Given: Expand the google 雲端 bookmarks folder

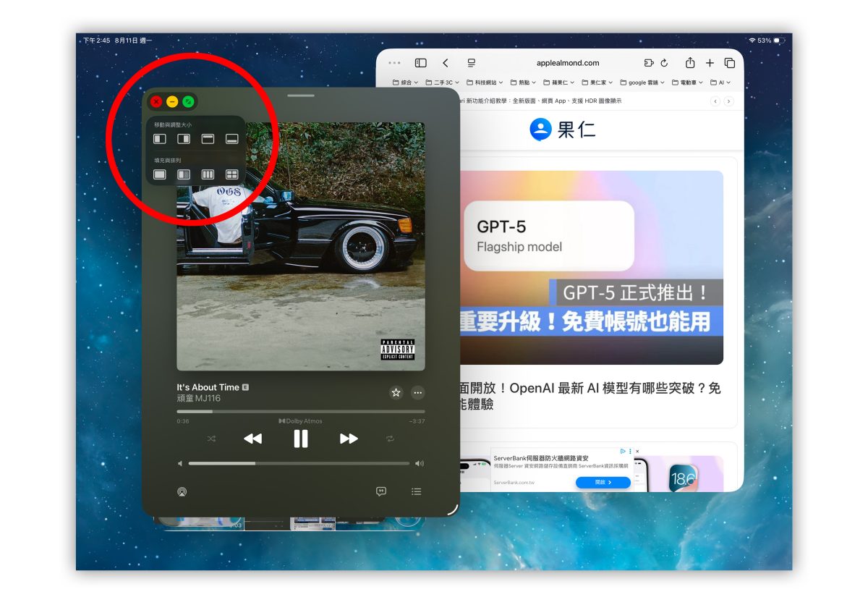Looking at the screenshot, I should [x=642, y=82].
